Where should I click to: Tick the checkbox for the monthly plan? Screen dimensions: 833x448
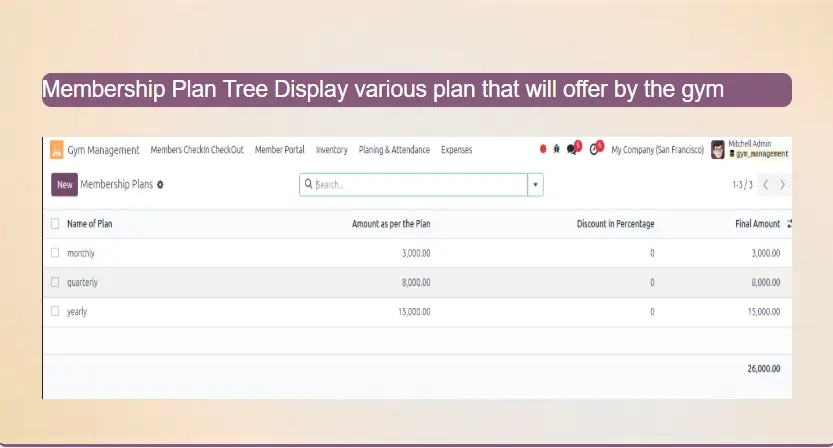click(55, 253)
